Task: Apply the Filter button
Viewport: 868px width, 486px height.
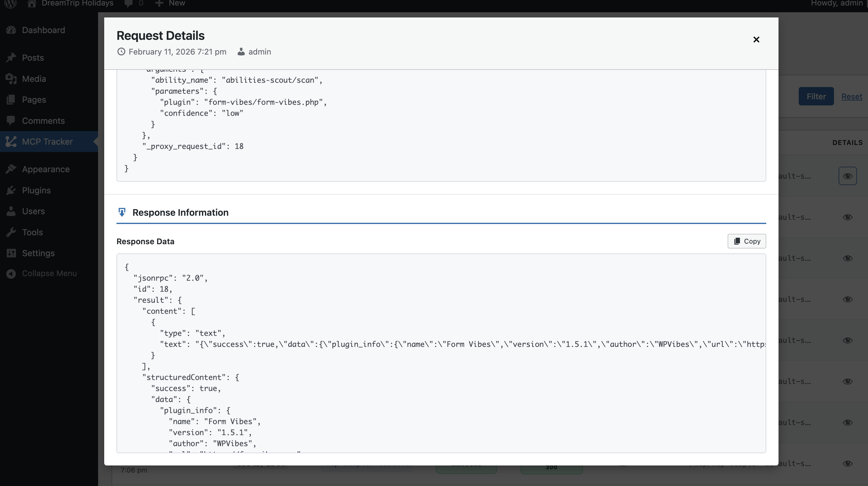Action: coord(816,96)
